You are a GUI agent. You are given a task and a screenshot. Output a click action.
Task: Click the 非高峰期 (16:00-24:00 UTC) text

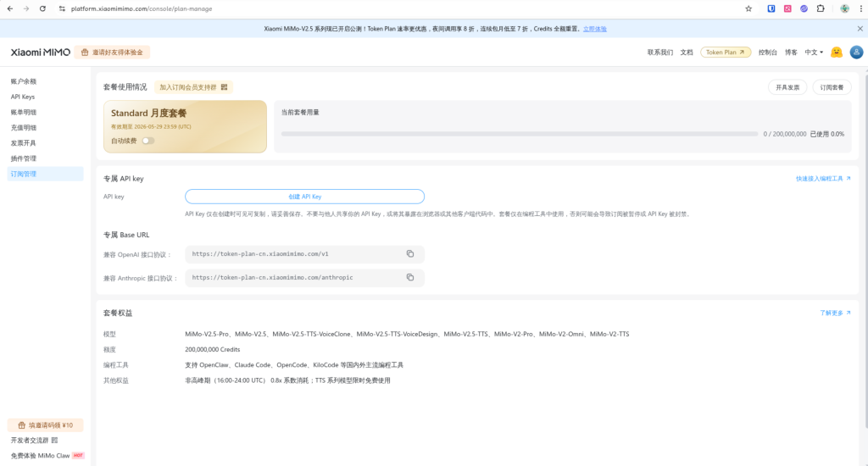(287, 380)
